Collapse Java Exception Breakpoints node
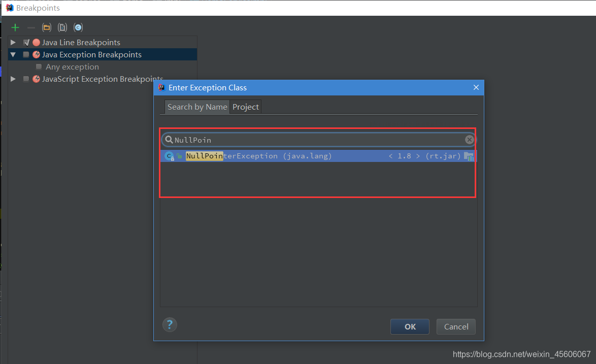Viewport: 596px width, 364px height. point(13,55)
